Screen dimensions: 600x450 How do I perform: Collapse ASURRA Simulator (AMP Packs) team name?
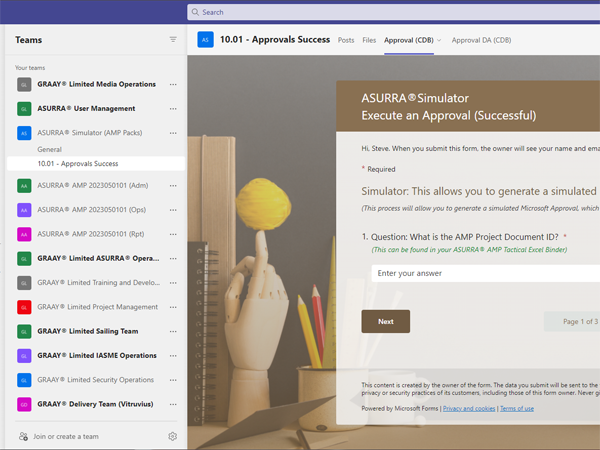tap(90, 133)
